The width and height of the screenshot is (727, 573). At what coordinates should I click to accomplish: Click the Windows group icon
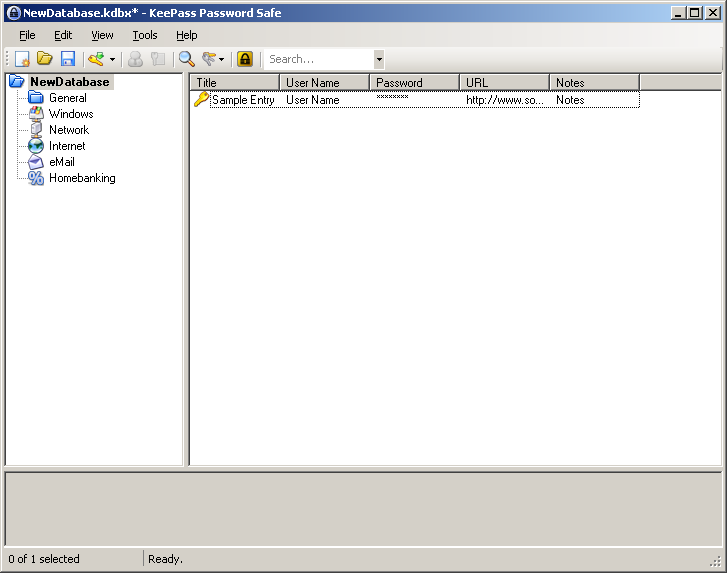click(36, 114)
